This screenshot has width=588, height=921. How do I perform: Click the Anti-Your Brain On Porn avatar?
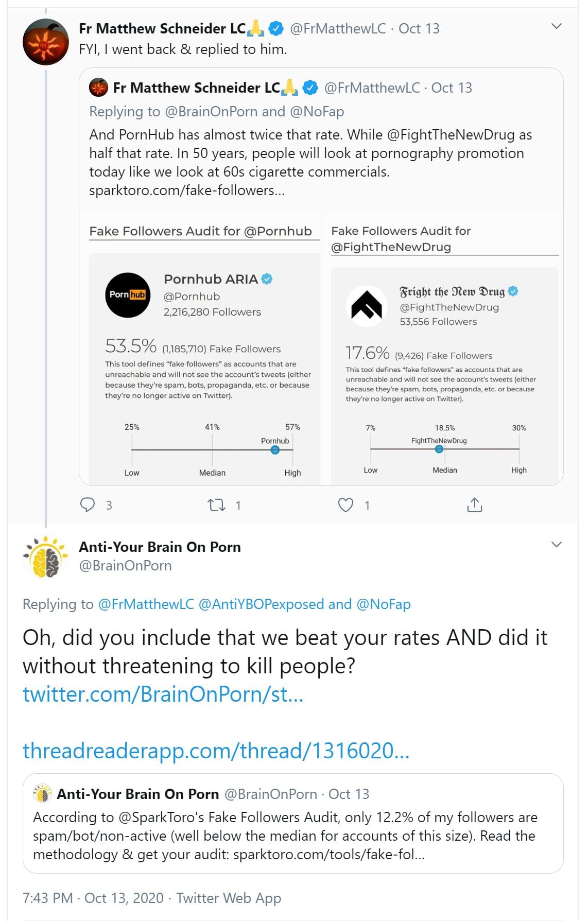46,557
